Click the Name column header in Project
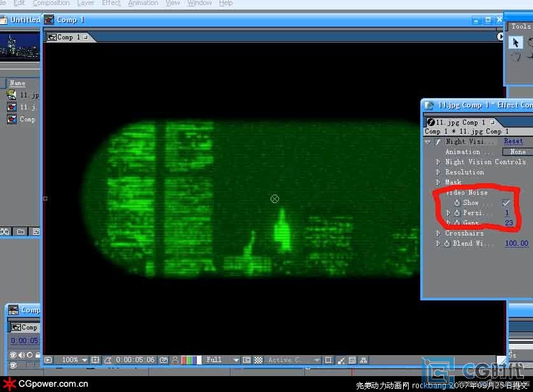Viewport: 533px width, 392px height. [17, 83]
